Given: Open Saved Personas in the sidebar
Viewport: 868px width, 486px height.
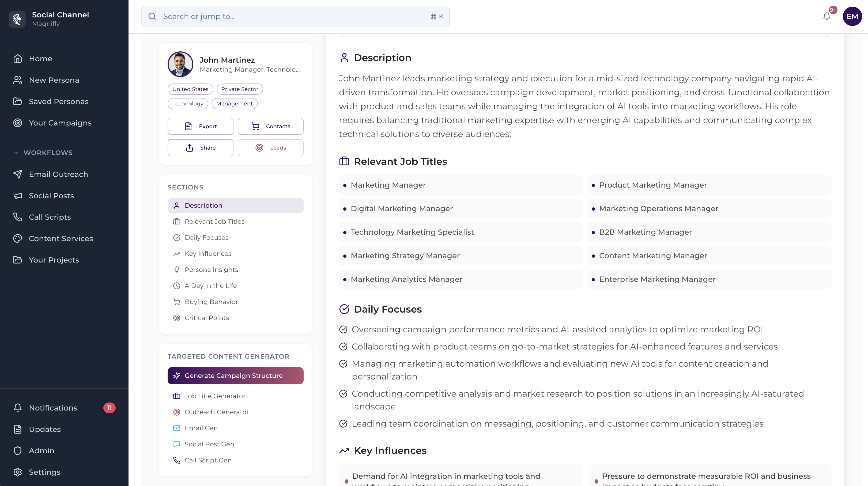Looking at the screenshot, I should coord(59,101).
